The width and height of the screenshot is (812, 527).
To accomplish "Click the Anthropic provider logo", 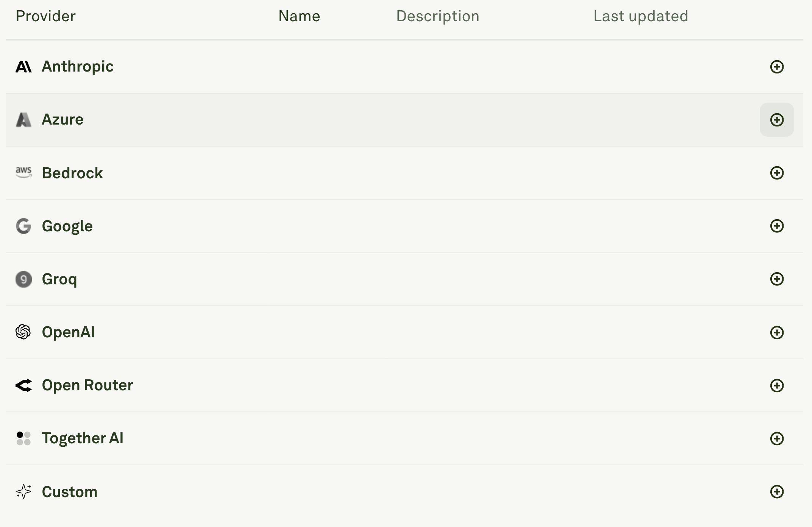I will 24,66.
